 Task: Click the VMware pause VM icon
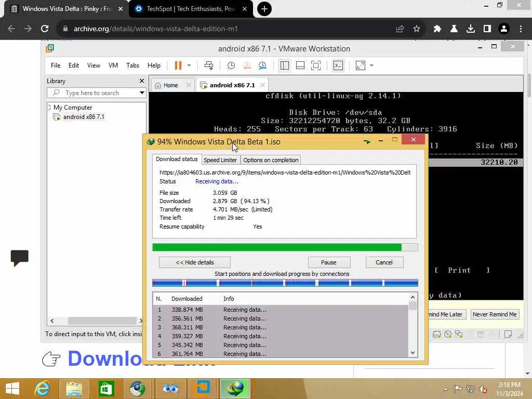(x=178, y=65)
